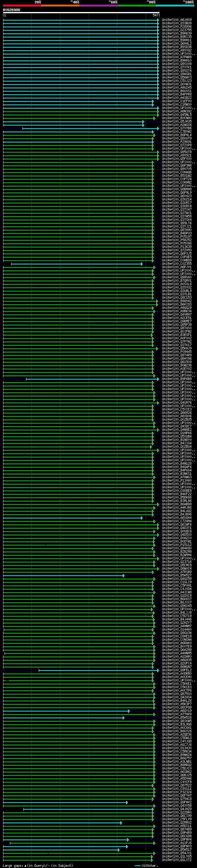Select the UniRef100_B9SD38 label
The height and width of the screenshot is (868, 197).
[177, 47]
